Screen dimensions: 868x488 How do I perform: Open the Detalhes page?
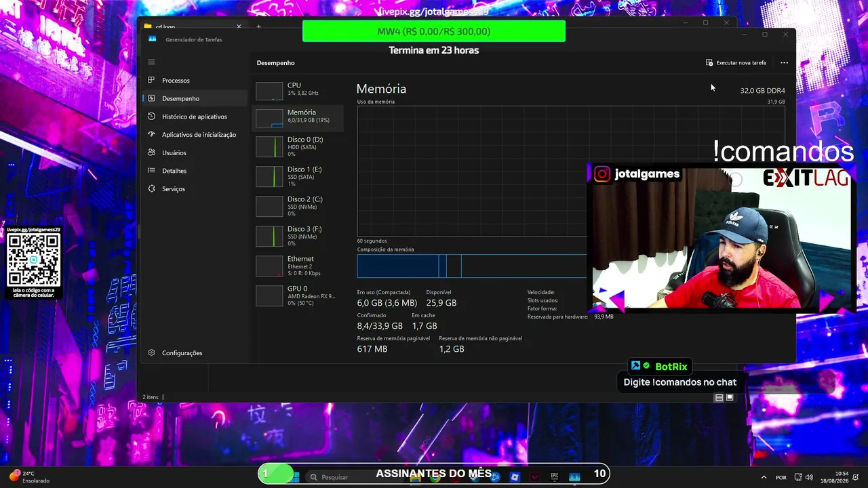pos(195,171)
